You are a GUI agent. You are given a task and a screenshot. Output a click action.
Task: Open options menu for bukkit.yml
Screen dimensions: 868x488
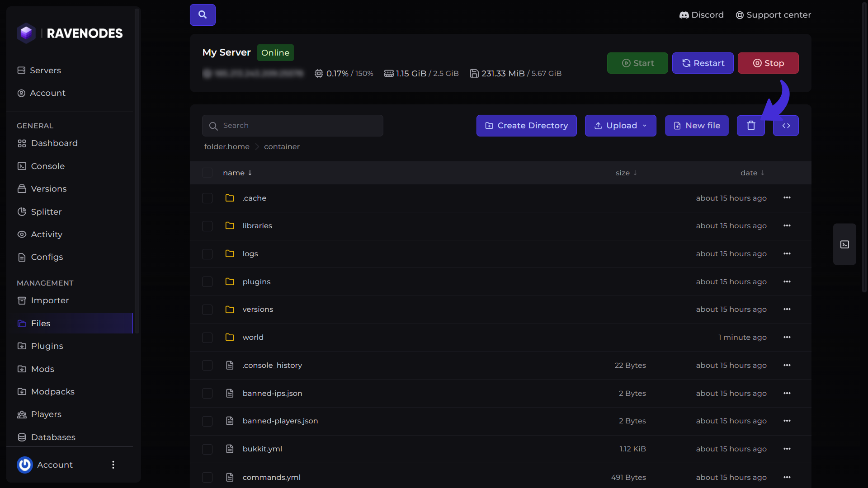tap(787, 449)
